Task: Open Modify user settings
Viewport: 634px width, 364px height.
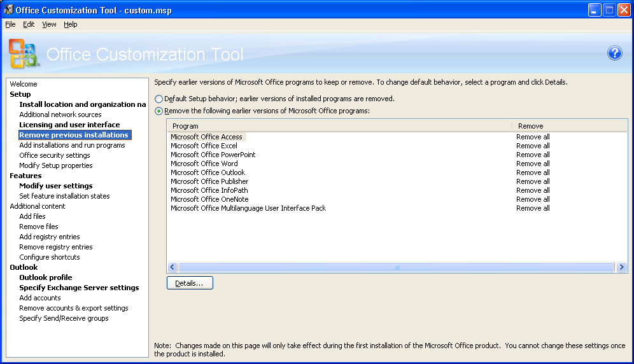Action: coord(56,186)
